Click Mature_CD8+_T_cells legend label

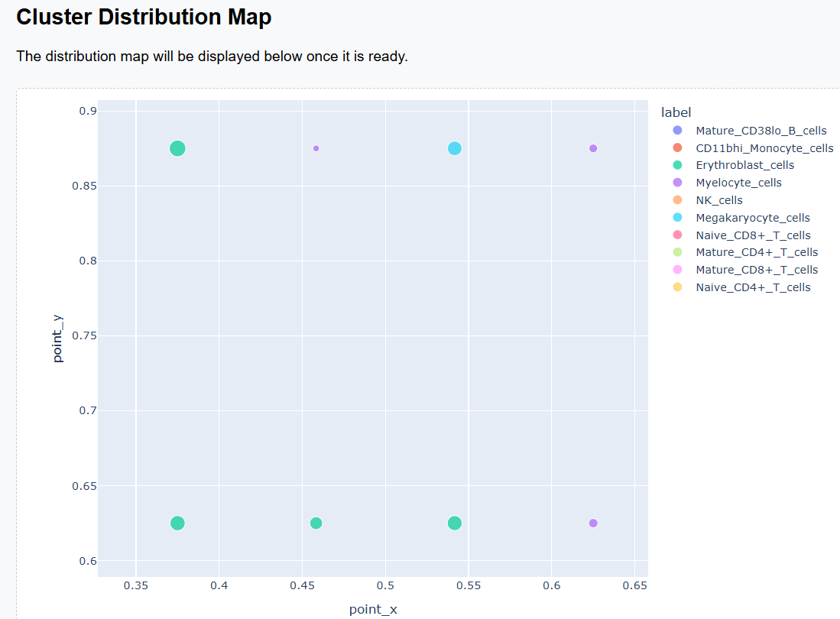tap(756, 270)
